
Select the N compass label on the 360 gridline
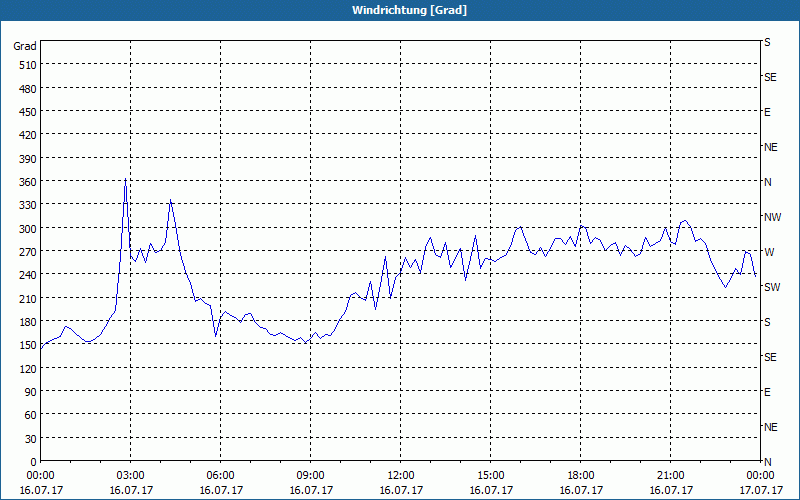click(x=768, y=182)
